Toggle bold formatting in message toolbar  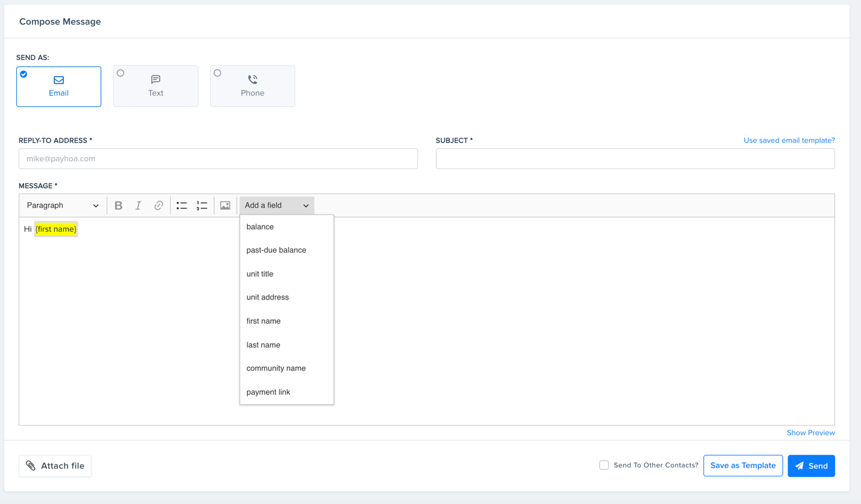click(119, 206)
